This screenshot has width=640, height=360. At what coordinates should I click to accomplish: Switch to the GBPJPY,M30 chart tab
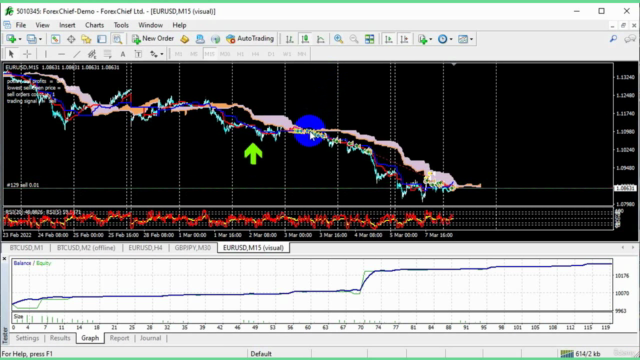click(x=193, y=248)
